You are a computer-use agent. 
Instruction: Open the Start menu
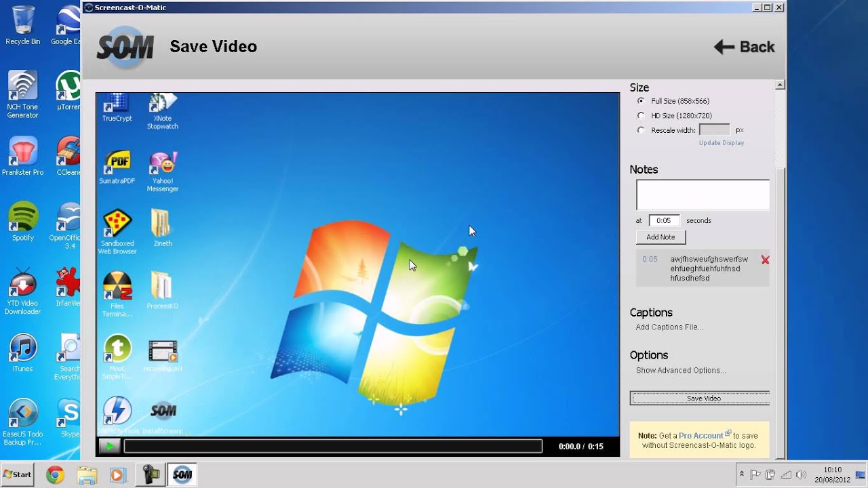pos(18,474)
